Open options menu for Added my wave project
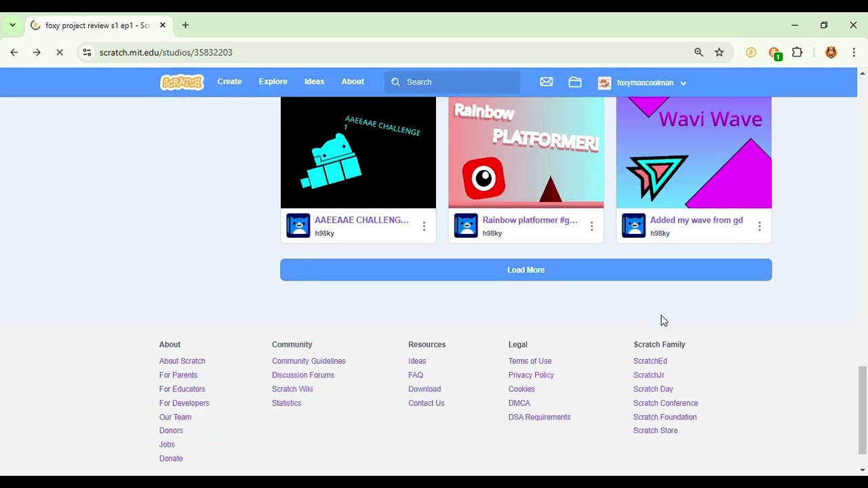Image resolution: width=868 pixels, height=488 pixels. click(x=759, y=226)
